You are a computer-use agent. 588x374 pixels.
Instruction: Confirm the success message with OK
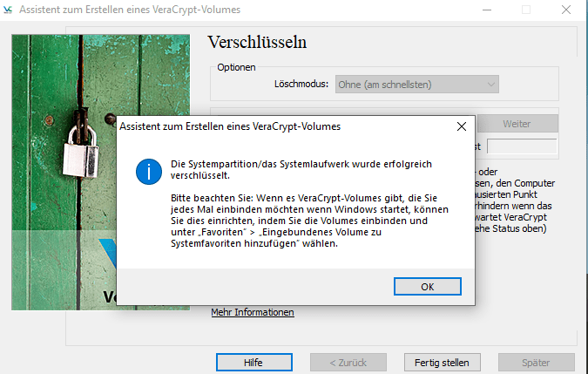click(428, 287)
